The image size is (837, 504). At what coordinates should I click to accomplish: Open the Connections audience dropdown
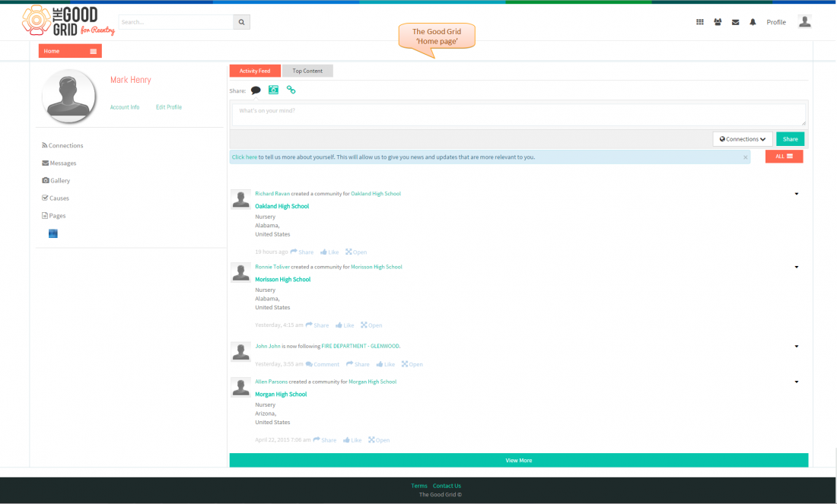[743, 139]
